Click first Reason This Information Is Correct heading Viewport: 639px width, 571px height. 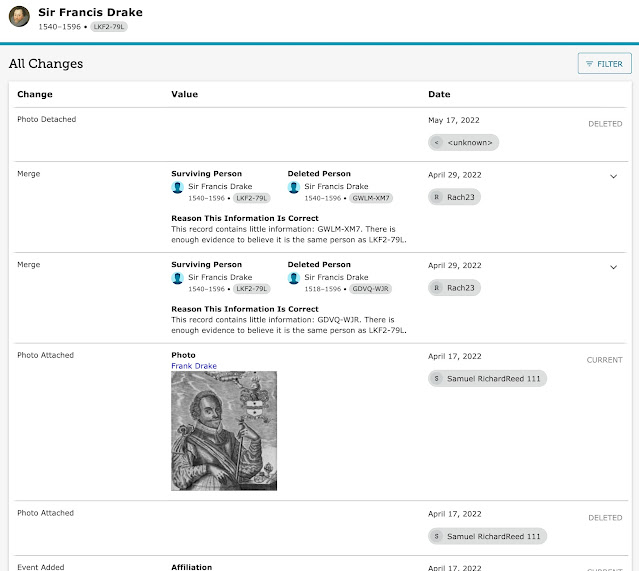[245, 218]
